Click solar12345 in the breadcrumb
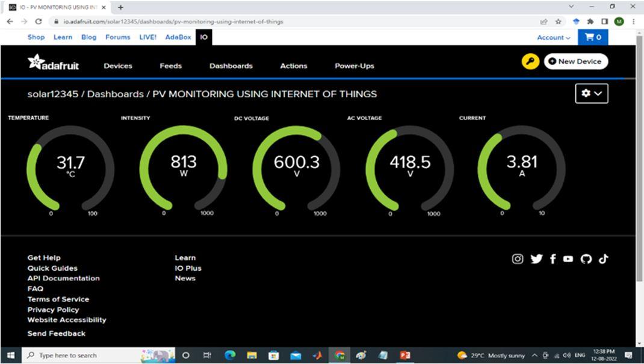The width and height of the screenshot is (644, 364). [x=52, y=94]
